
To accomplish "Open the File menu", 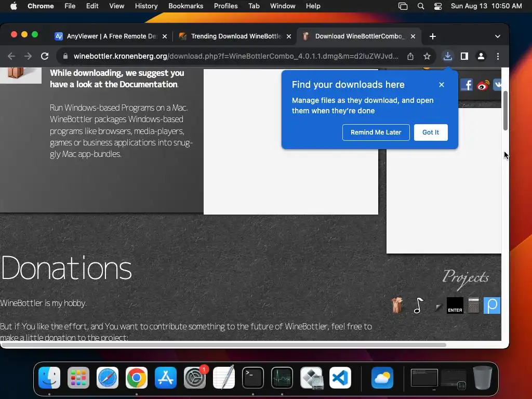I will click(70, 6).
